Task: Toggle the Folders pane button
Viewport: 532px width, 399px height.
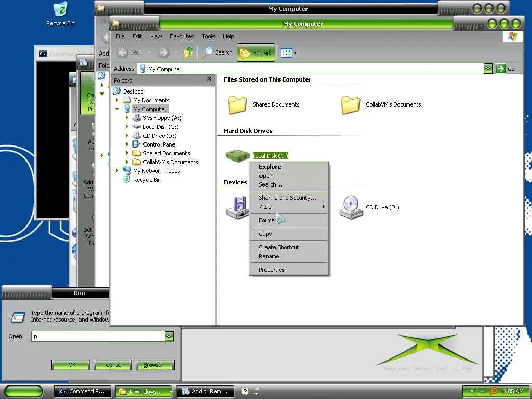Action: [x=256, y=52]
